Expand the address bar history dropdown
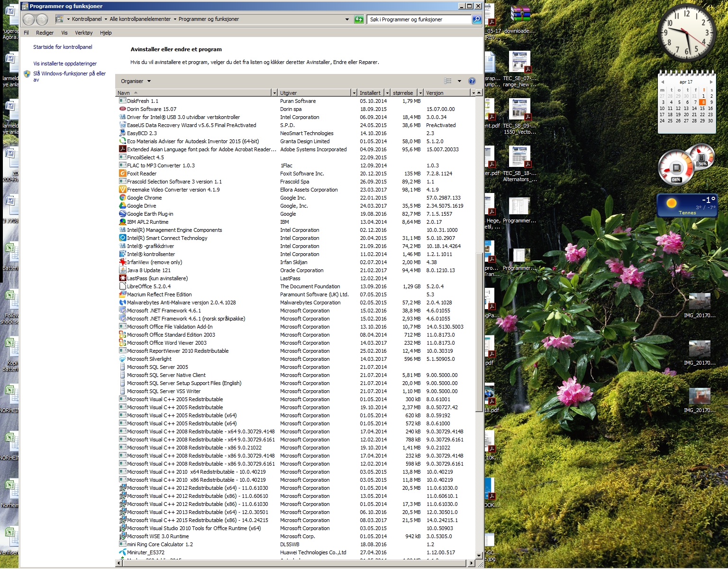 pyautogui.click(x=347, y=19)
